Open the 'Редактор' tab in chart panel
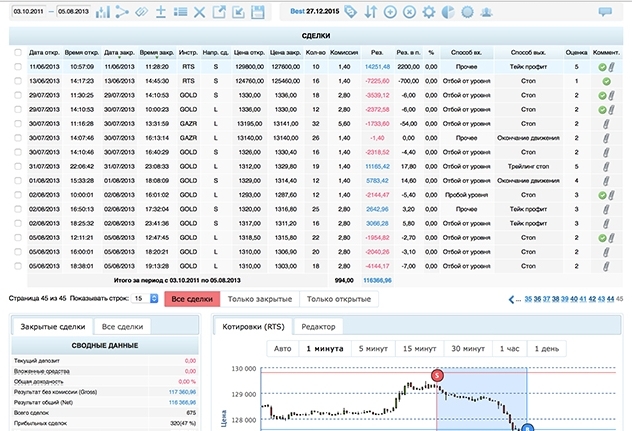The width and height of the screenshot is (632, 431). (x=318, y=327)
